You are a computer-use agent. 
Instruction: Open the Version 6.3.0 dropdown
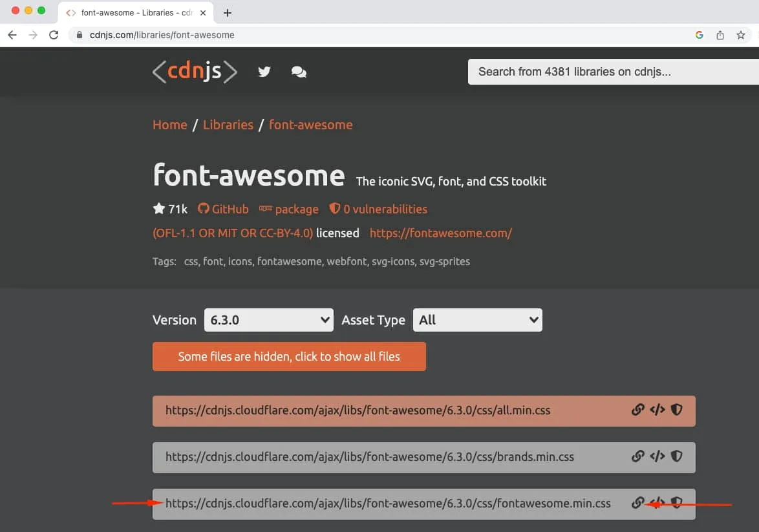coord(268,320)
